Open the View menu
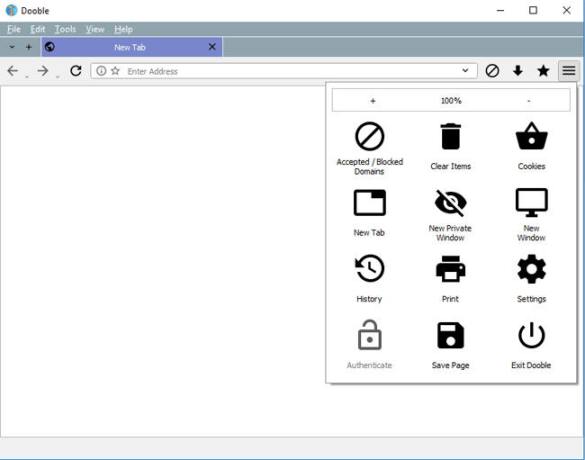Image resolution: width=585 pixels, height=460 pixels. [x=95, y=29]
